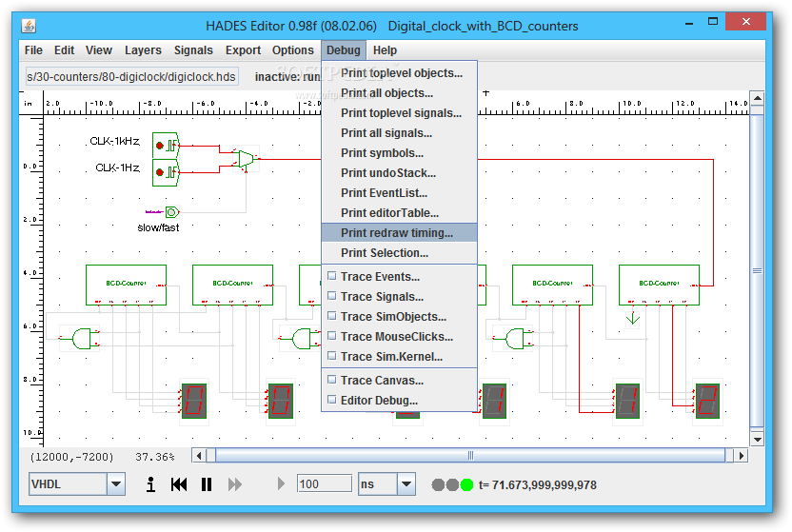The height and width of the screenshot is (532, 792).
Task: Click the horizontal scrollbar thumb
Action: pyautogui.click(x=470, y=456)
